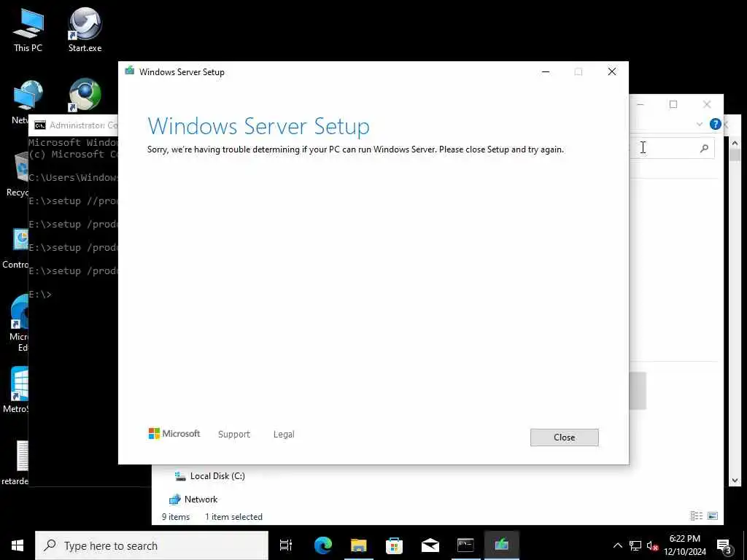Click the scroll up arrow on the right-hand scrollbar
Viewport: 747px width, 560px height.
point(735,143)
